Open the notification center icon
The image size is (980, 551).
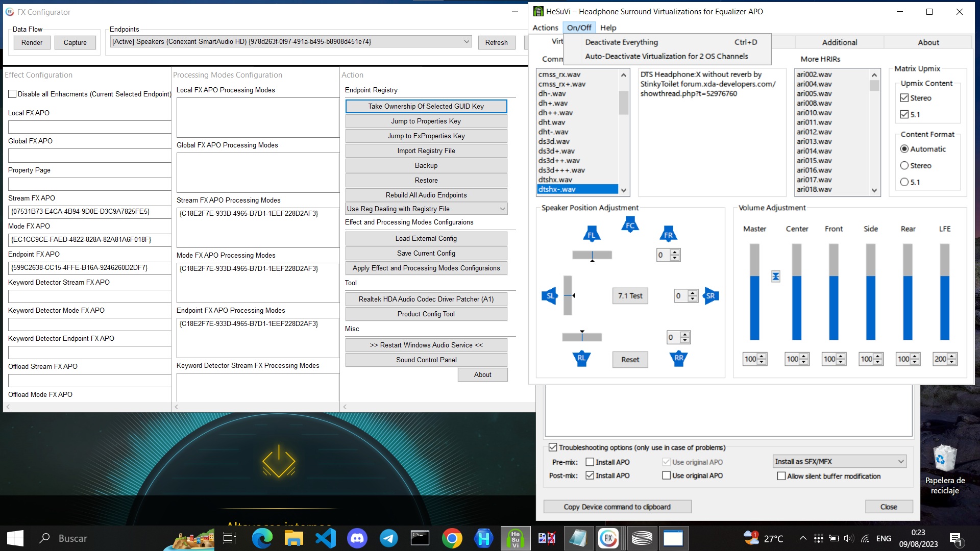955,538
